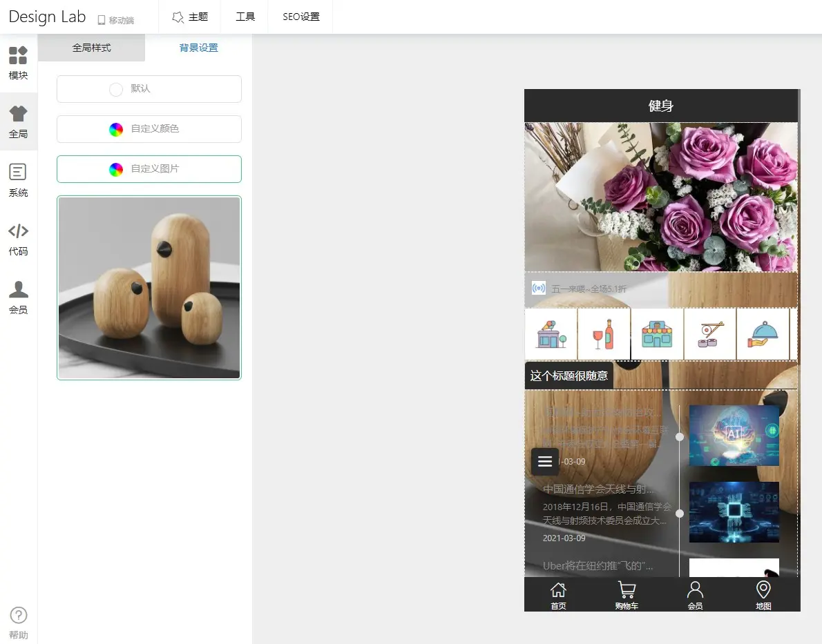Click the 帮助 help icon

[19, 623]
